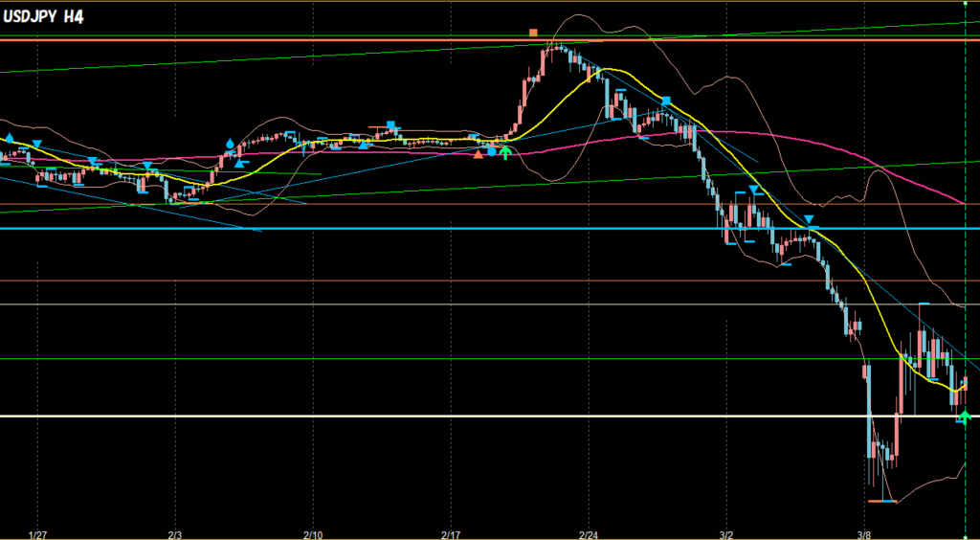Click the green up arrow on the white line
Screen dimensions: 980x540
(x=965, y=416)
